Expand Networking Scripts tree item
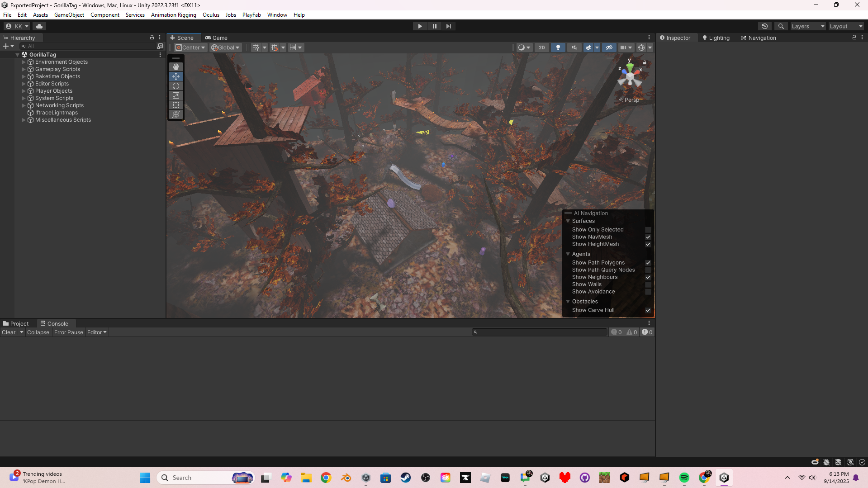This screenshot has width=868, height=488. [24, 105]
